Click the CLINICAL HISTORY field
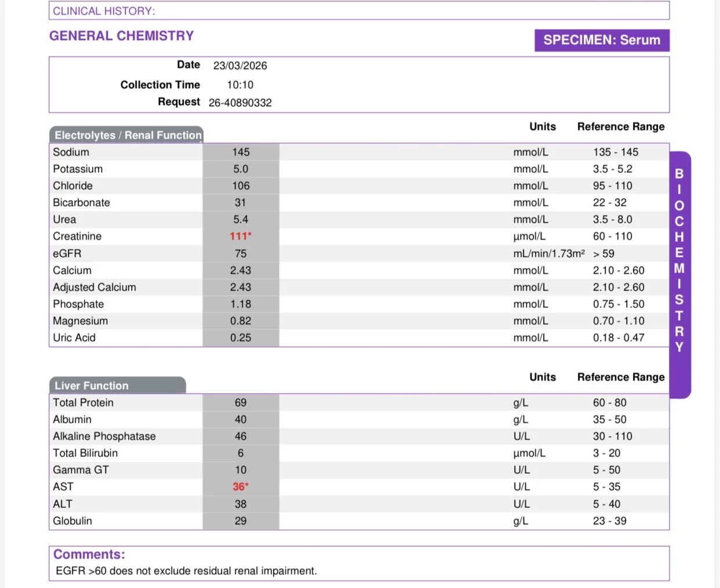This screenshot has height=588, width=720. [359, 10]
